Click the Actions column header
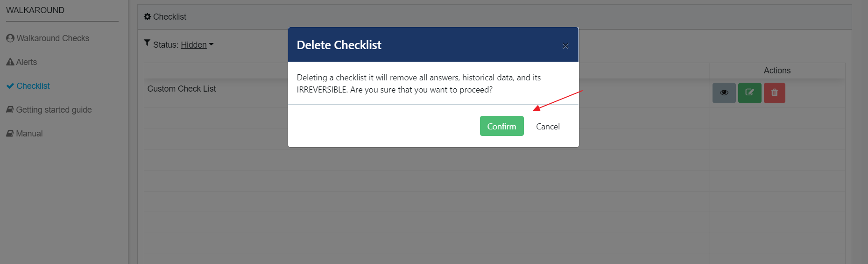Image resolution: width=868 pixels, height=264 pixels. click(777, 71)
